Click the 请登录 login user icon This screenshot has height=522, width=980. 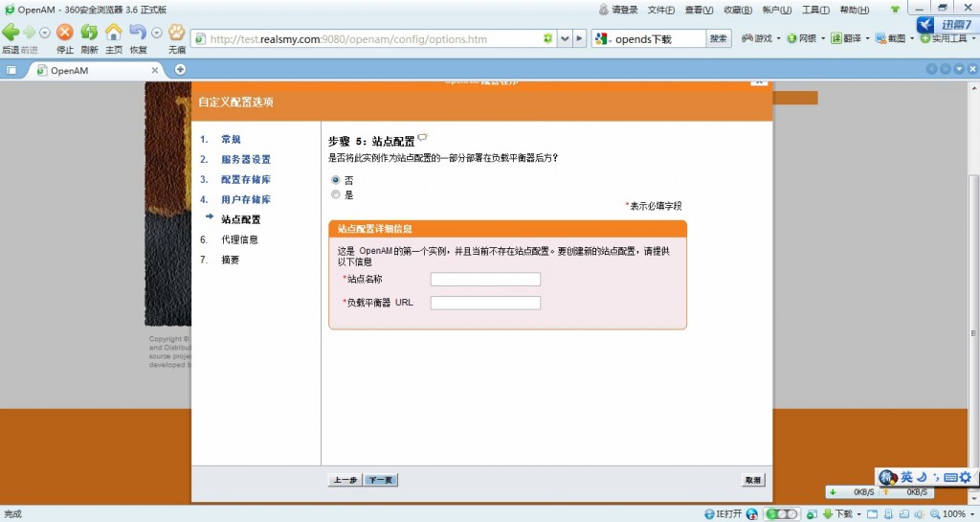[603, 10]
